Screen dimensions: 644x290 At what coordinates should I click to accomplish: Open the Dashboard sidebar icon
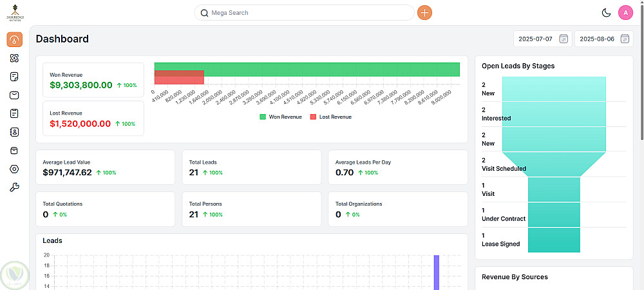[14, 39]
